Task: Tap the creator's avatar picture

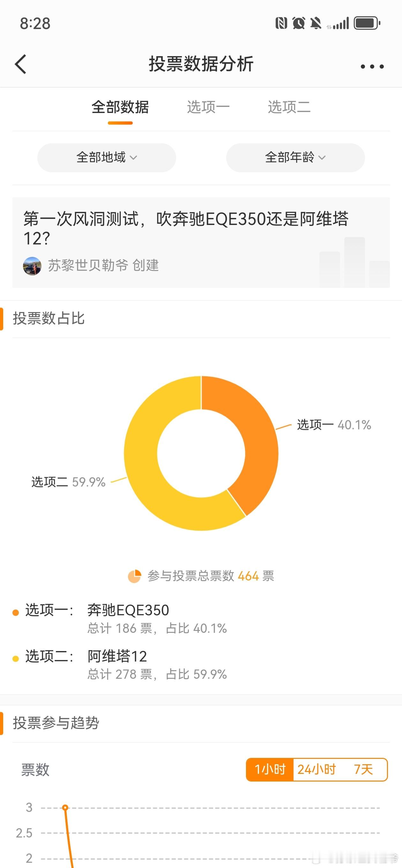Action: click(x=32, y=266)
